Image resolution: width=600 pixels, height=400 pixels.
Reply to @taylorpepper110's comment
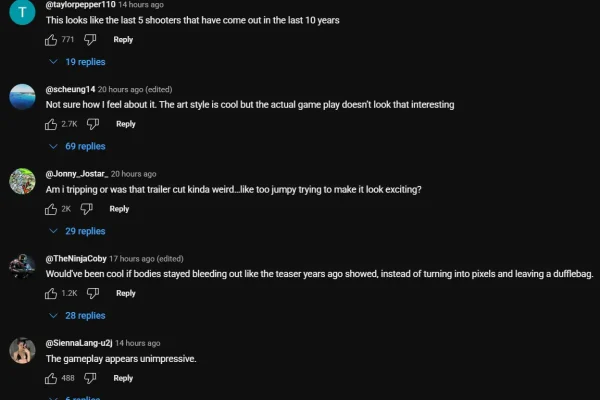[x=123, y=40]
